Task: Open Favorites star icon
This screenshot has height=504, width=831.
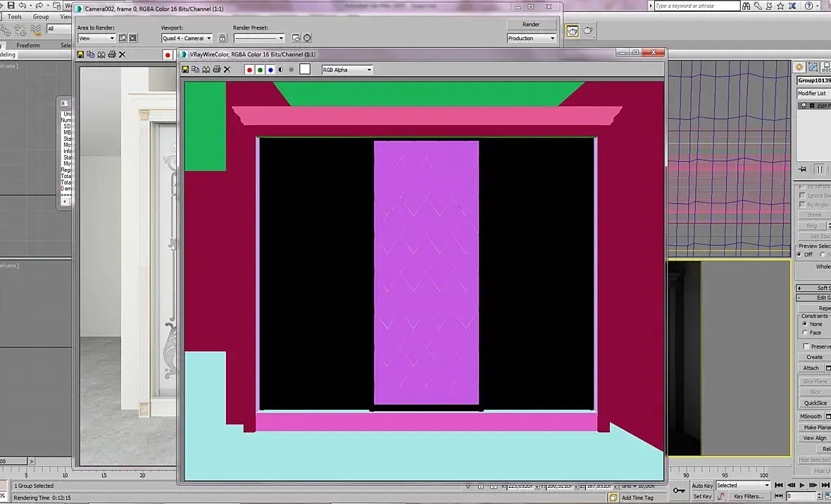Action: click(781, 6)
